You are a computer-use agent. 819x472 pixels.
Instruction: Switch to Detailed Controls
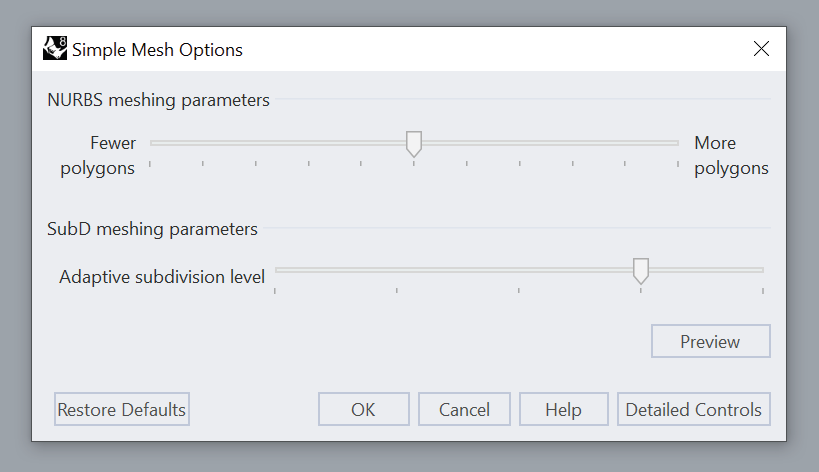pyautogui.click(x=693, y=409)
